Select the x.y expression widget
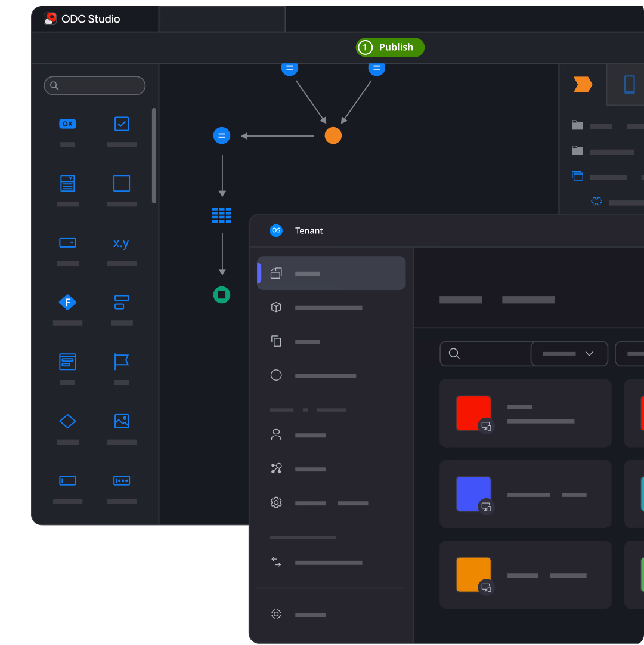 (x=121, y=243)
